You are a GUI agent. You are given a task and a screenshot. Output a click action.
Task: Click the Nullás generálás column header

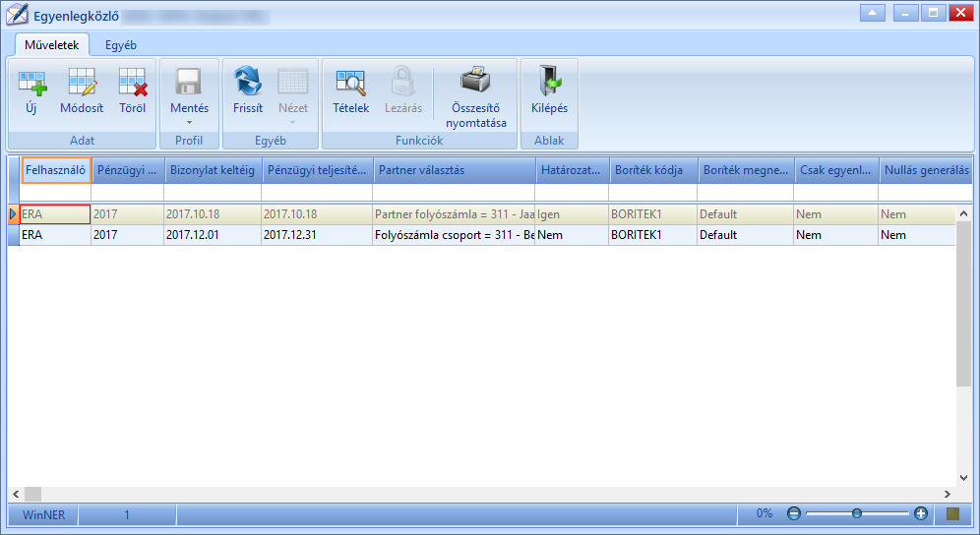tap(926, 170)
